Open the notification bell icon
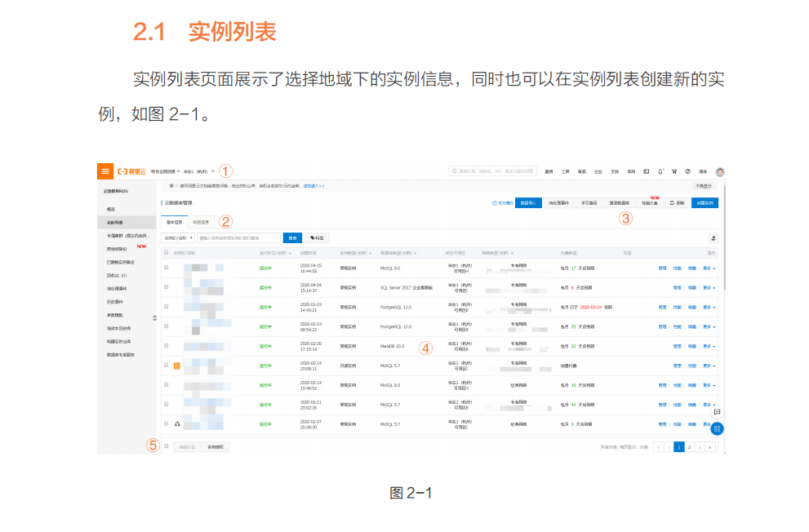This screenshot has height=532, width=809. pyautogui.click(x=660, y=171)
